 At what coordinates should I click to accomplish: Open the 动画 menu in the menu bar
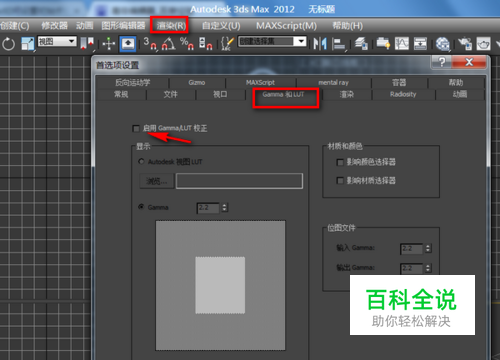(x=85, y=26)
